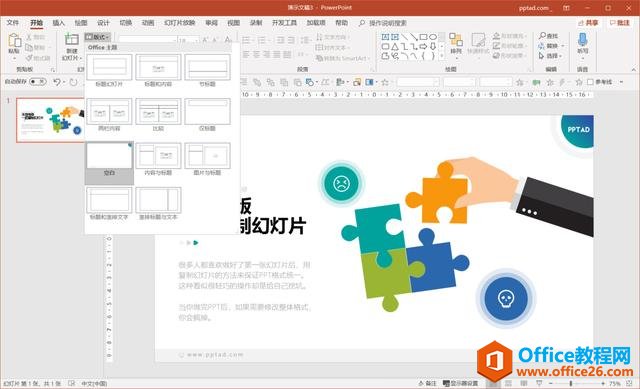The width and height of the screenshot is (640, 389).
Task: Click the increase font size icon
Action: (x=205, y=40)
